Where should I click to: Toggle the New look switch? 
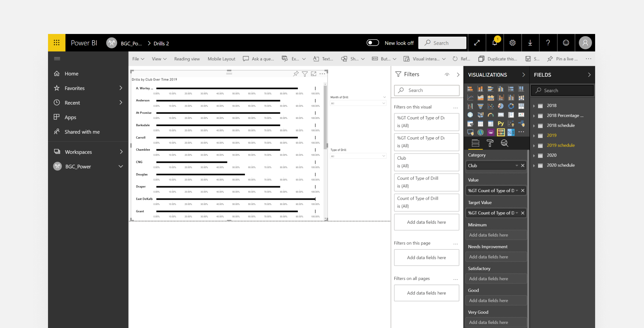[373, 43]
